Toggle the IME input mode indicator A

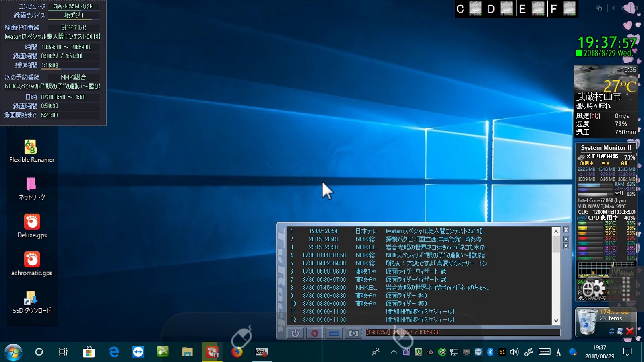(558, 352)
